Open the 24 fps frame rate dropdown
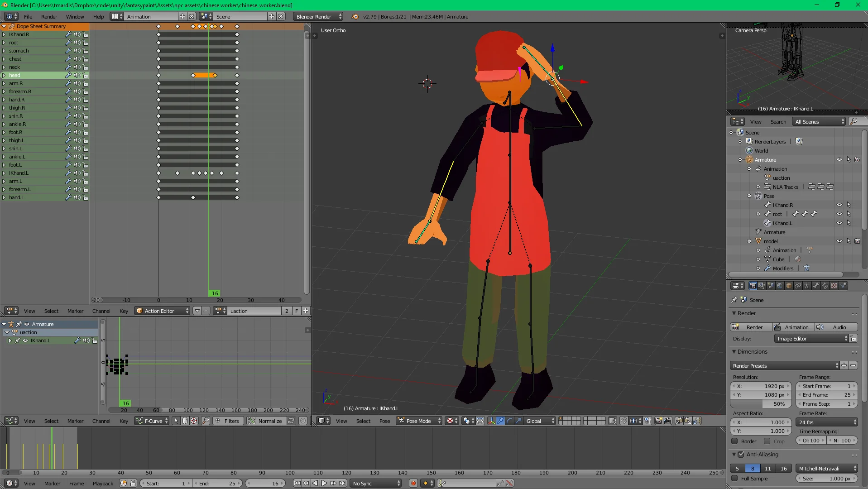The image size is (868, 489). click(x=827, y=422)
